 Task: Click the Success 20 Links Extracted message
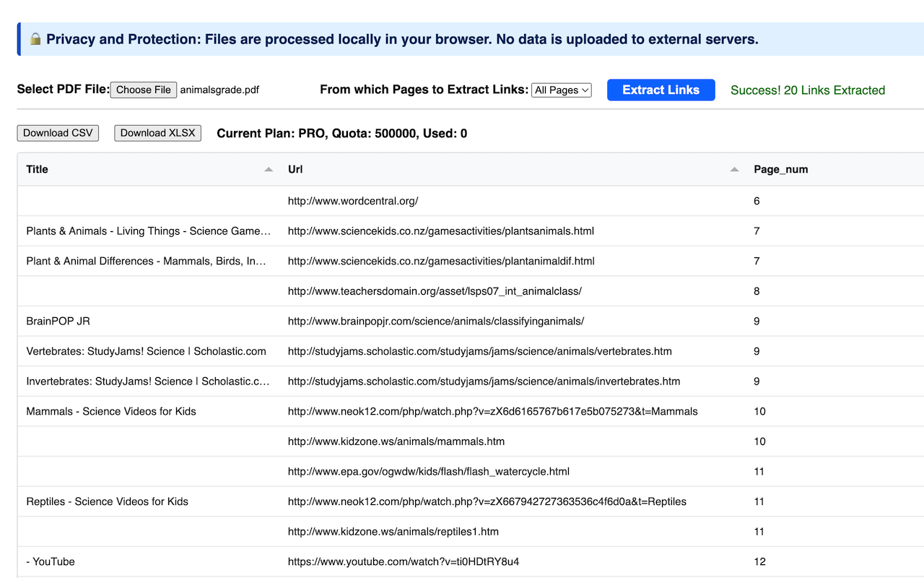click(x=807, y=90)
